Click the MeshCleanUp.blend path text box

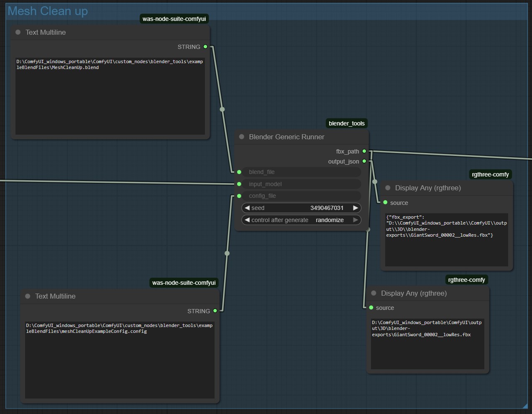click(x=110, y=96)
